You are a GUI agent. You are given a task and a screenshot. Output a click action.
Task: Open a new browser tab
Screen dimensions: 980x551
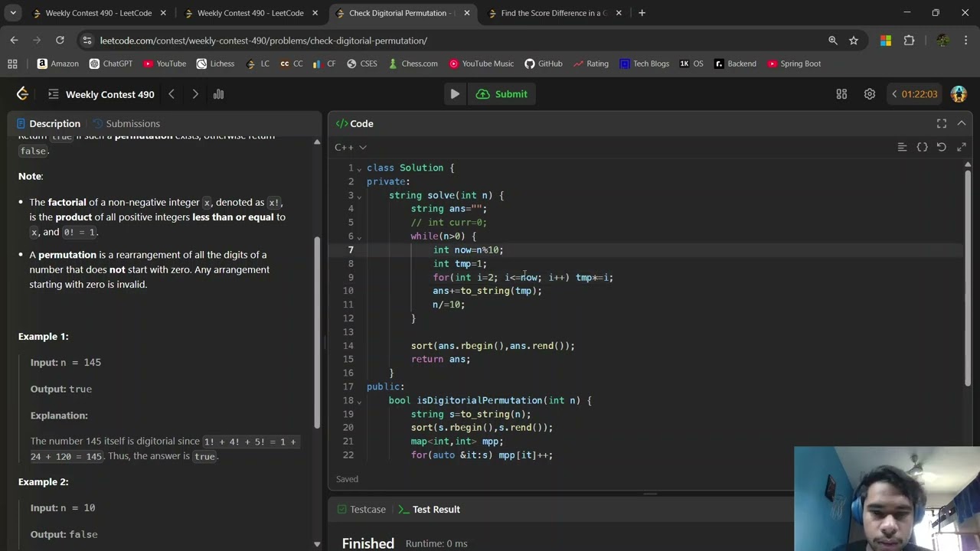pos(642,13)
